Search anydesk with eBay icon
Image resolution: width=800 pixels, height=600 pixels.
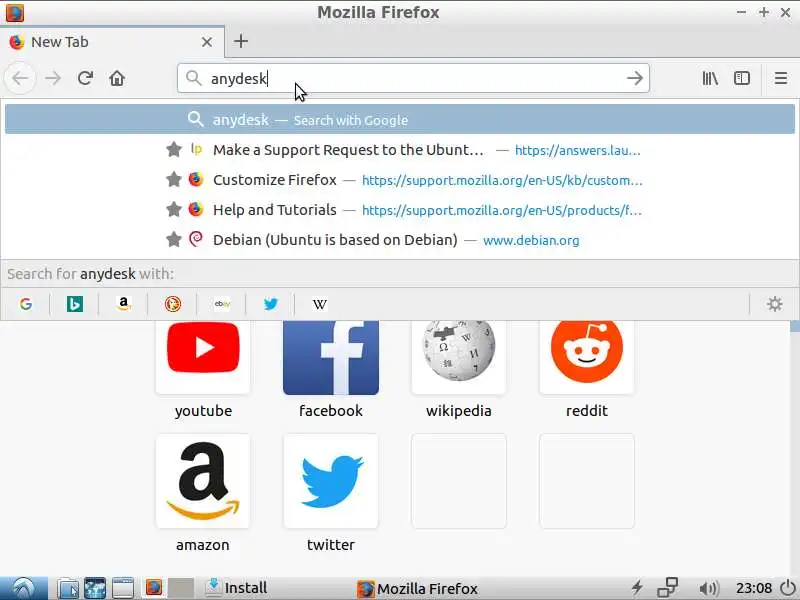pyautogui.click(x=221, y=304)
